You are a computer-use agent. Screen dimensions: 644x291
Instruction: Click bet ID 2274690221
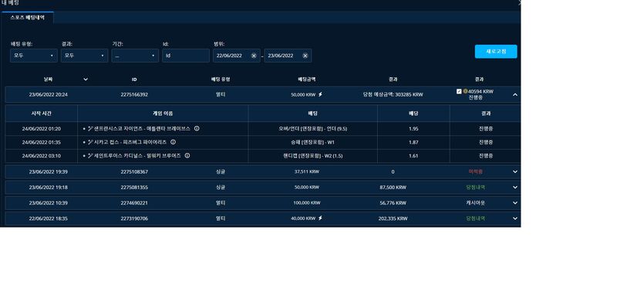(134, 203)
